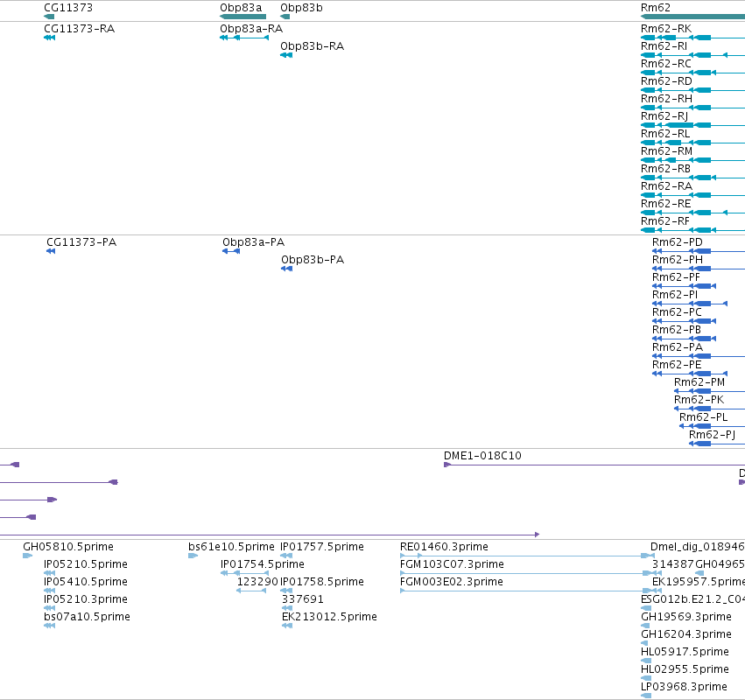
Task: Select transcript Rm62-RA
Action: [666, 186]
